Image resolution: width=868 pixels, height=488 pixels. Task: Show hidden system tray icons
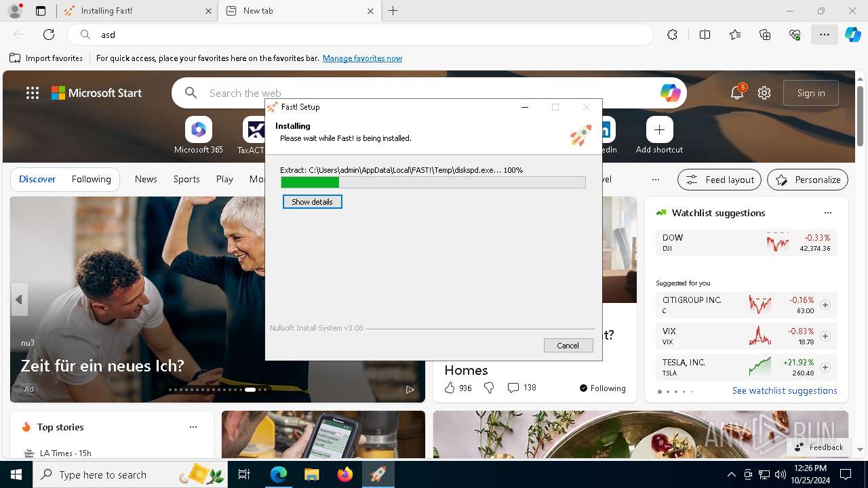pyautogui.click(x=731, y=474)
